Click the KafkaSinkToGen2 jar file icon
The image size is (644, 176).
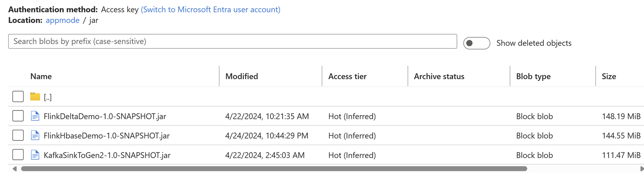coord(35,155)
